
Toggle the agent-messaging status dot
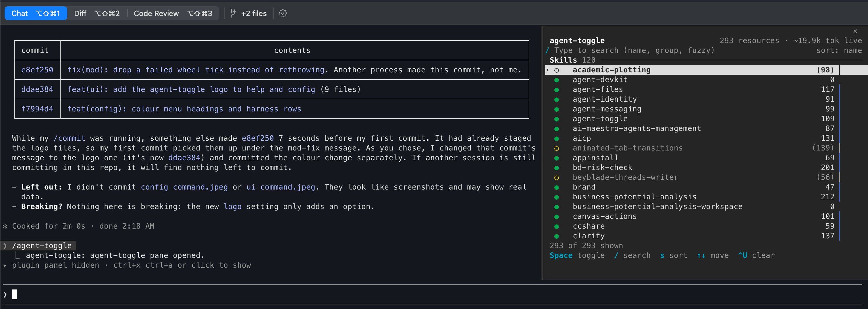coord(557,109)
